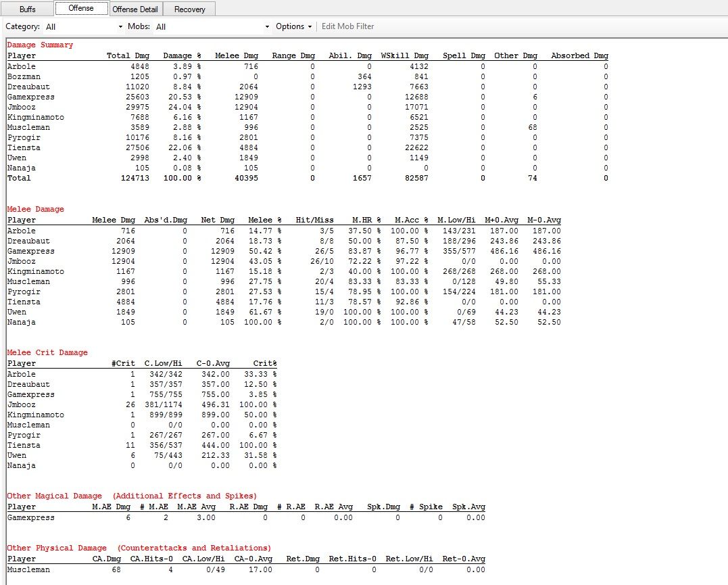Select the Melee Crit Damage heading
The image size is (728, 585).
(47, 352)
